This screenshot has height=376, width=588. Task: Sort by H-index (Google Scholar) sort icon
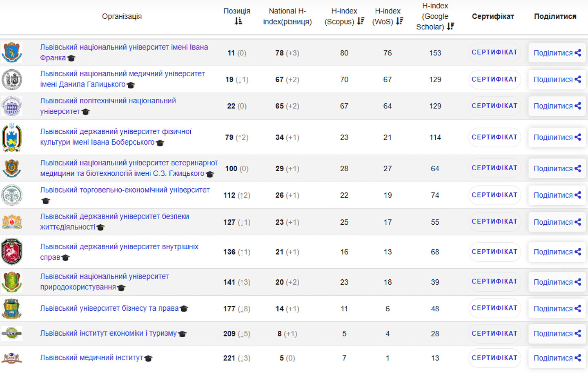click(450, 27)
